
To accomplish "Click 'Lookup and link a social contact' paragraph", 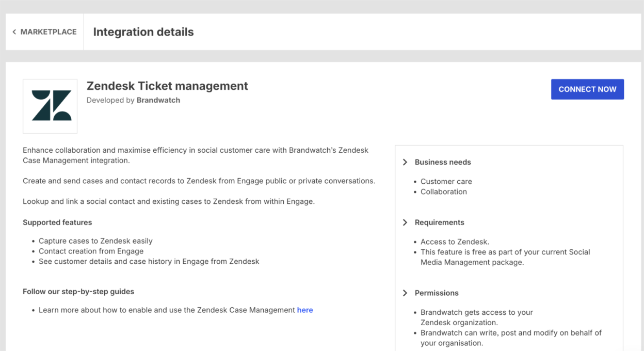I will tap(169, 201).
